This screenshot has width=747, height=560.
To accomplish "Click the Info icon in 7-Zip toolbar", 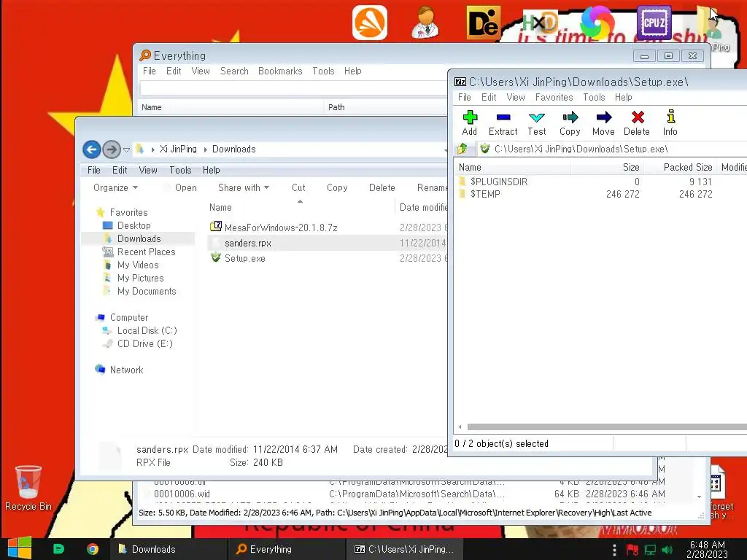I will (671, 117).
